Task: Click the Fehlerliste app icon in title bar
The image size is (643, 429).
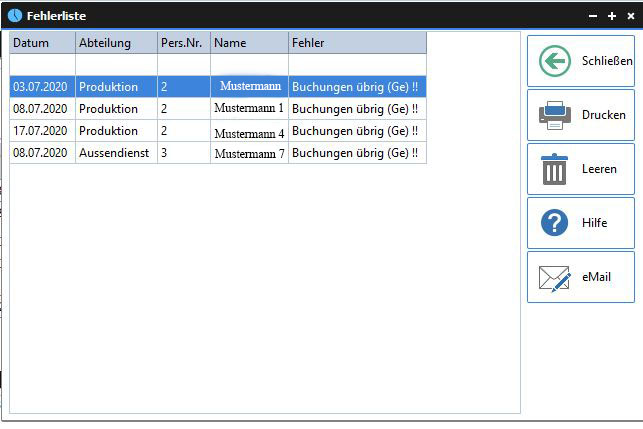Action: 14,16
